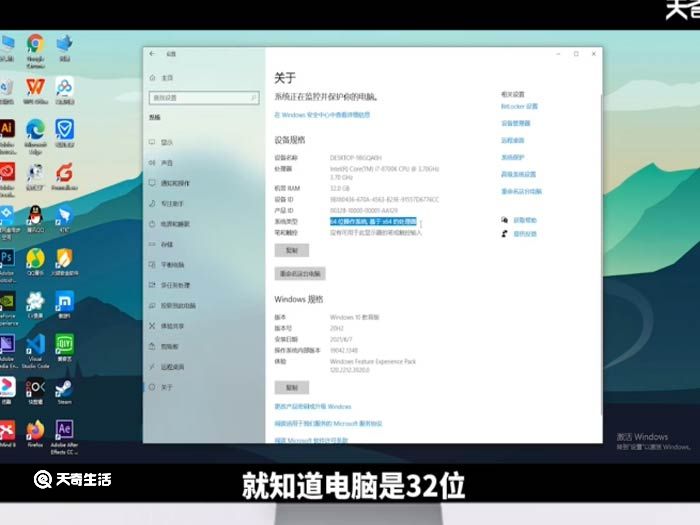Open BitLocker 设置 related link
700x525 pixels.
519,106
